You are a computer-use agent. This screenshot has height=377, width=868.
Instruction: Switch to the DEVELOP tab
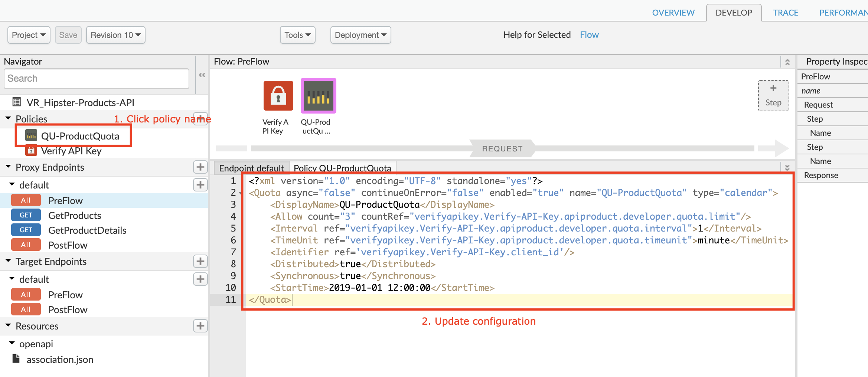click(734, 13)
